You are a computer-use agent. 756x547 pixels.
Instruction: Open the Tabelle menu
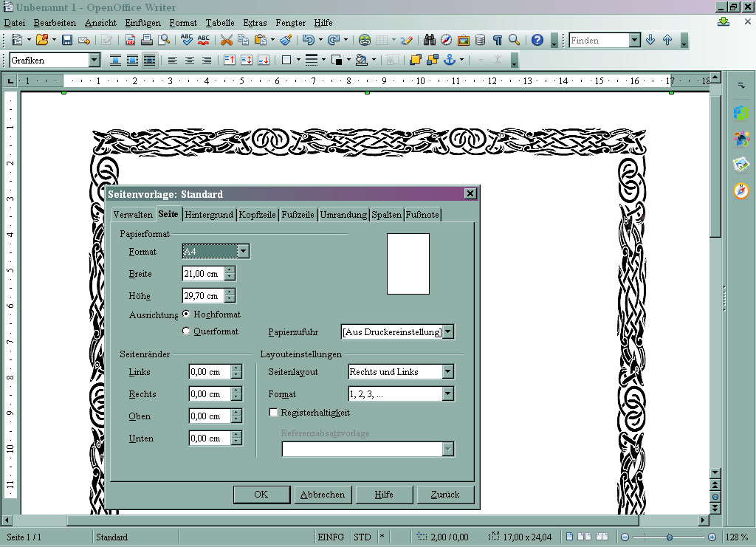(219, 23)
